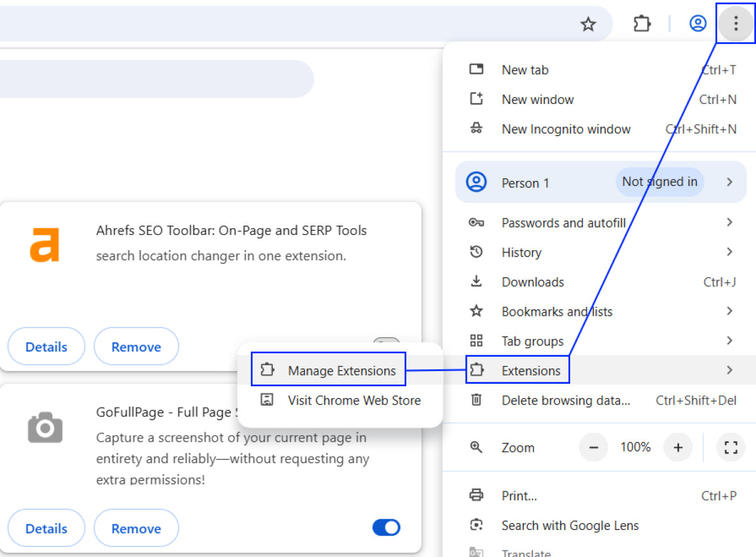The height and width of the screenshot is (557, 756).
Task: Open Details for GoFullPage extension
Action: (46, 529)
